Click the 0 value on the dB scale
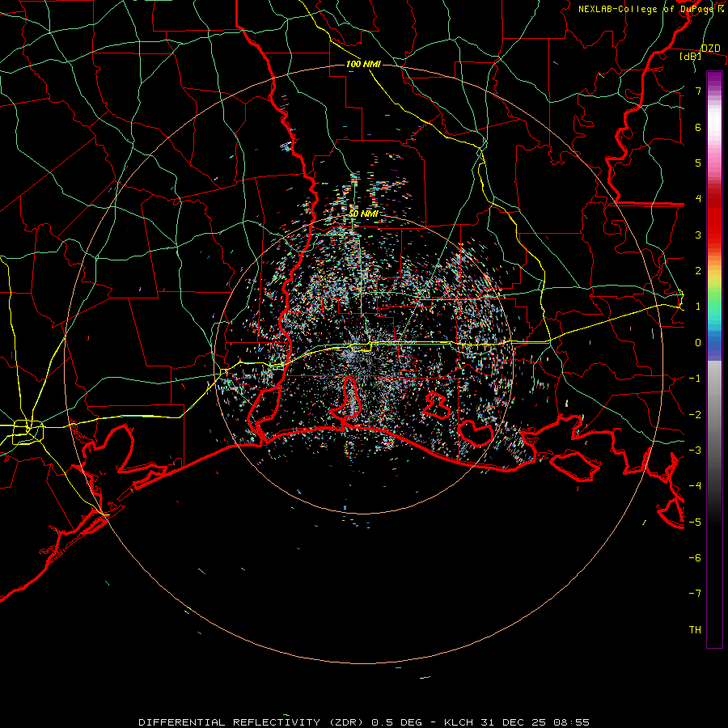The width and height of the screenshot is (728, 728). point(698,343)
